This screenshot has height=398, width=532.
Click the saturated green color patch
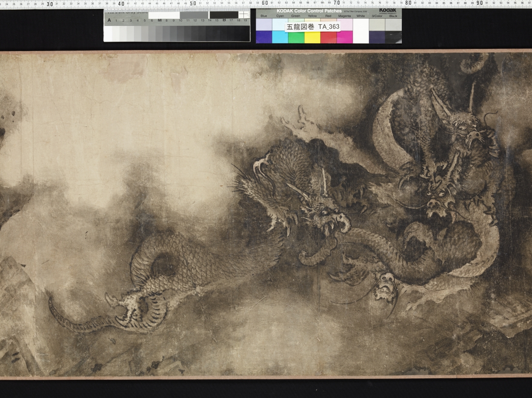point(296,37)
